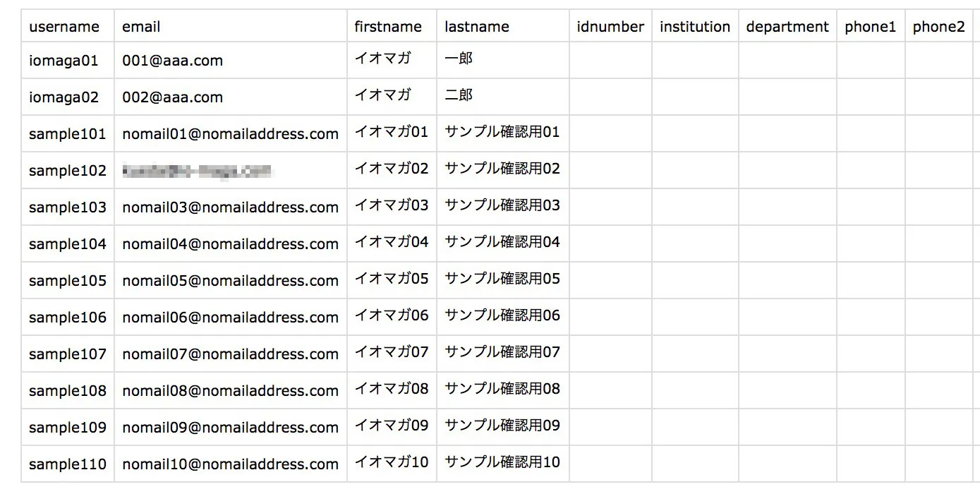The height and width of the screenshot is (494, 980).
Task: Click the phone2 column header
Action: click(x=938, y=27)
